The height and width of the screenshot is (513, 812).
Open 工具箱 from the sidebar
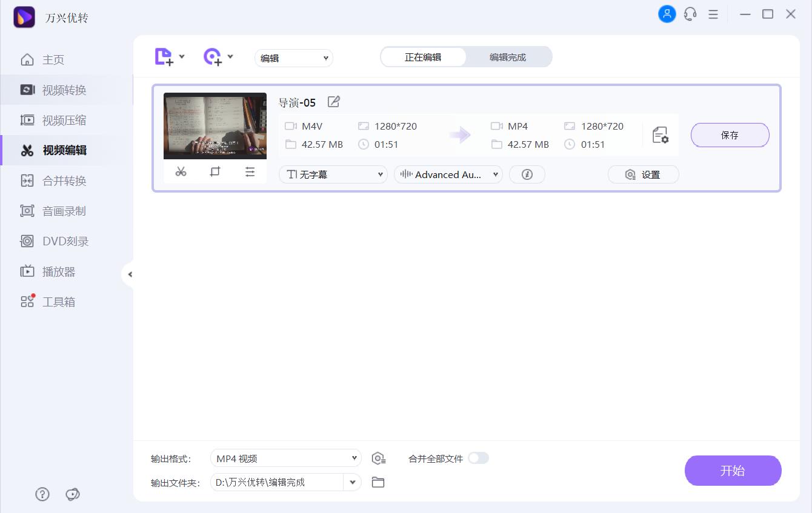click(58, 301)
